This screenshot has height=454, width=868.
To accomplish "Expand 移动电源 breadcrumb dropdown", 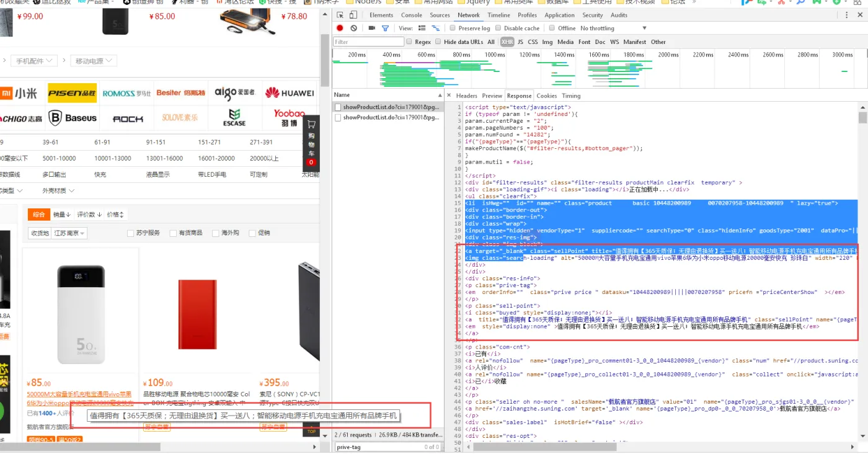I will coord(93,61).
